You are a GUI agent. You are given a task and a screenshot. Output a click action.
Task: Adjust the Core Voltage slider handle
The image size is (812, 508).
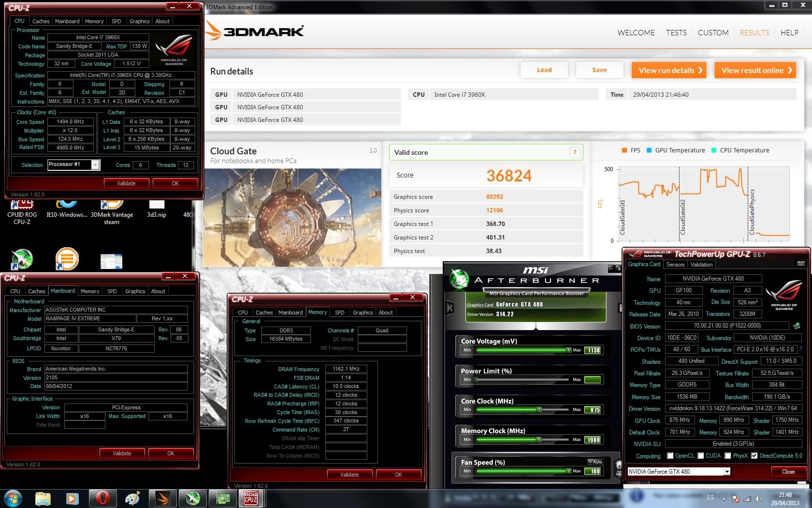click(568, 349)
